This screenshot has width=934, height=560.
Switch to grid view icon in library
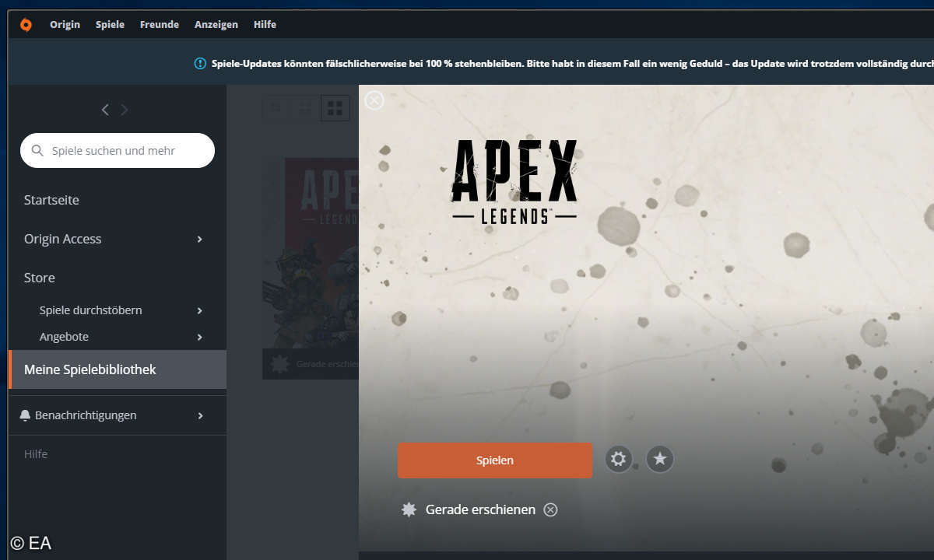335,108
